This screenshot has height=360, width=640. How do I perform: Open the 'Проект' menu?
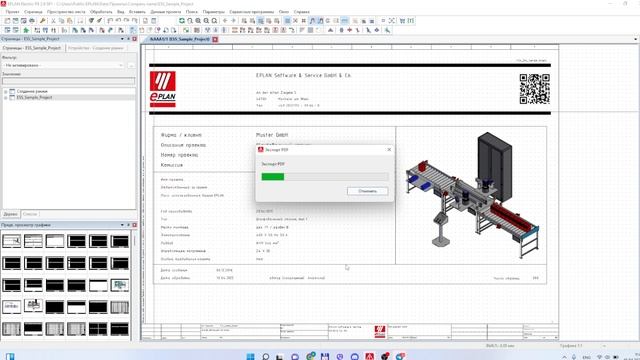point(12,12)
